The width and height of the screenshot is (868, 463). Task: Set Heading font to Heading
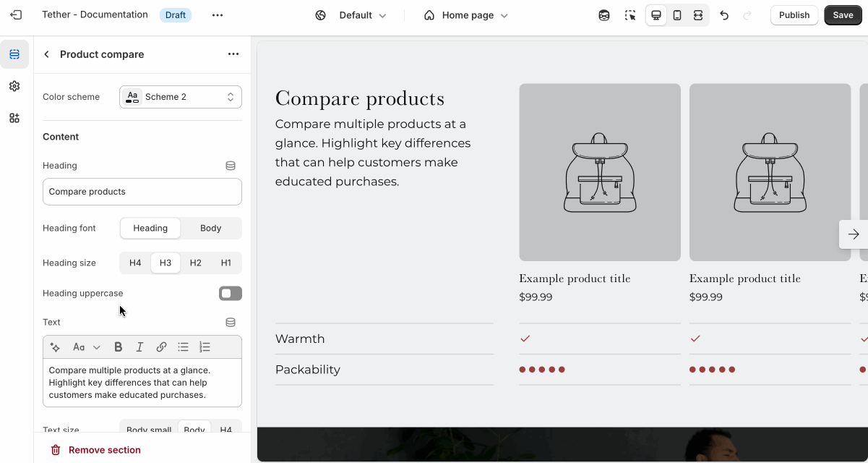tap(150, 228)
